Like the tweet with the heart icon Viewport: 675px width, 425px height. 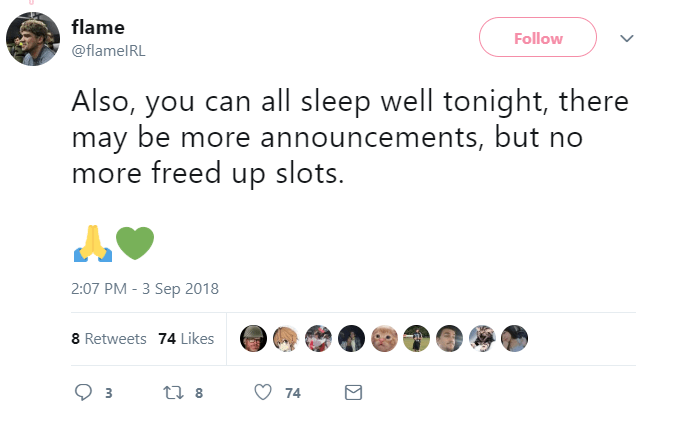pyautogui.click(x=264, y=393)
